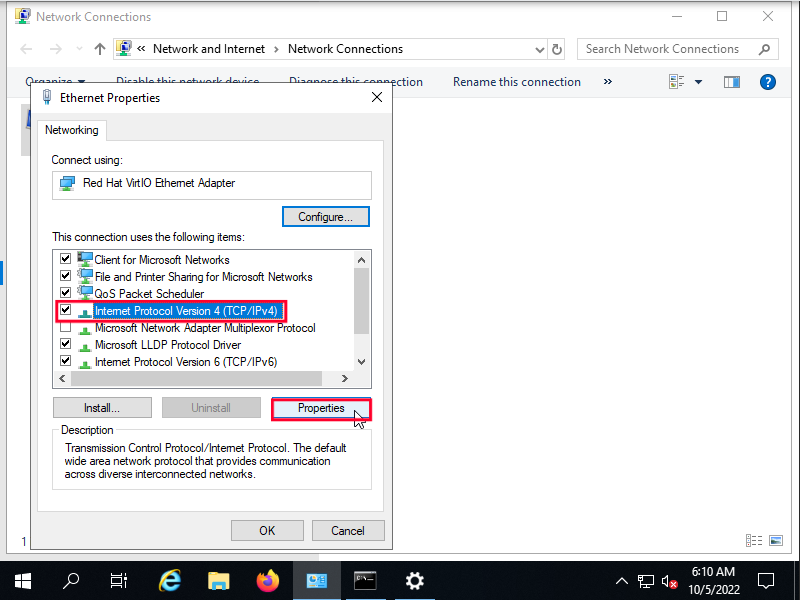Viewport: 800px width, 600px height.
Task: Open Task View on taskbar
Action: (x=118, y=581)
